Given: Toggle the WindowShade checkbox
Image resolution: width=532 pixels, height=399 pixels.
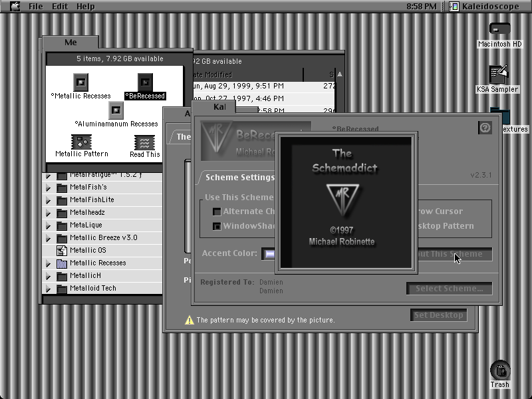Looking at the screenshot, I should pos(217,226).
